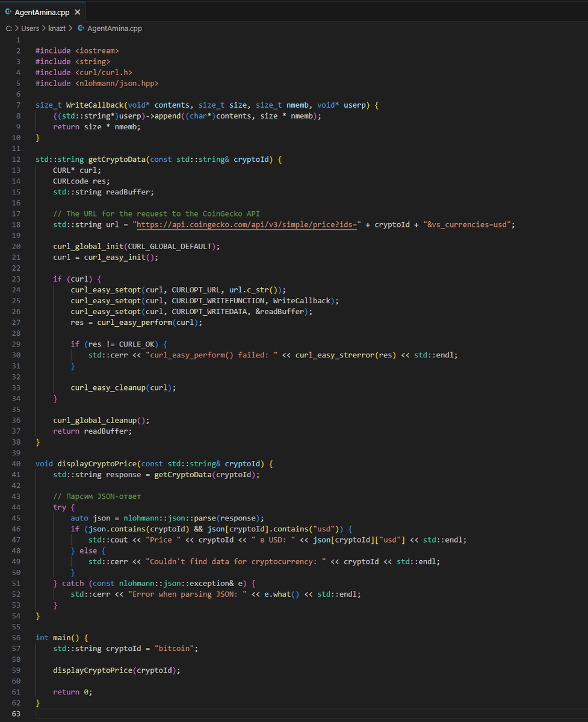Click 'res = curl_easy_perform(curl);' statement

click(x=137, y=322)
